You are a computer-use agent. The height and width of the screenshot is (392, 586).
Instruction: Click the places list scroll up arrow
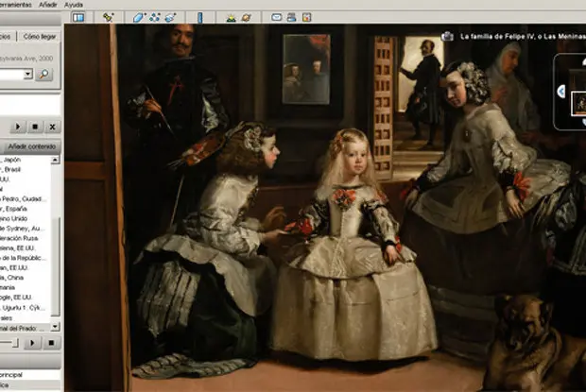click(x=56, y=160)
